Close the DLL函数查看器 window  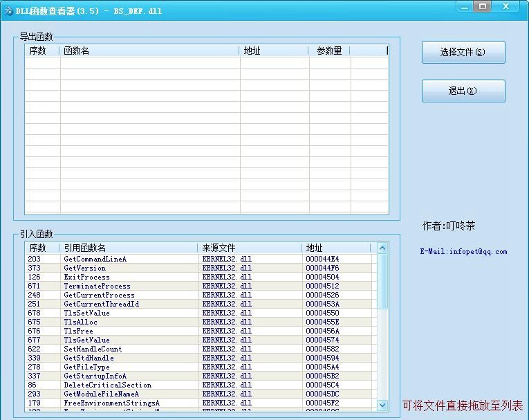(505, 7)
